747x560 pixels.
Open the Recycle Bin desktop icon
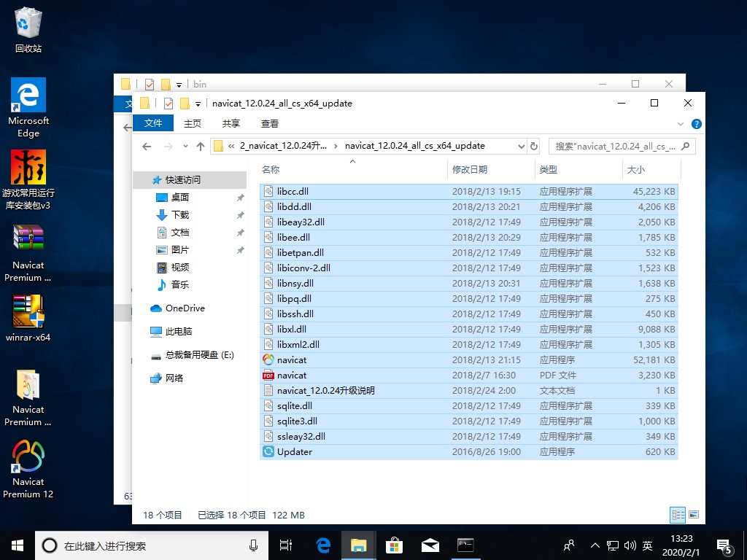click(28, 29)
